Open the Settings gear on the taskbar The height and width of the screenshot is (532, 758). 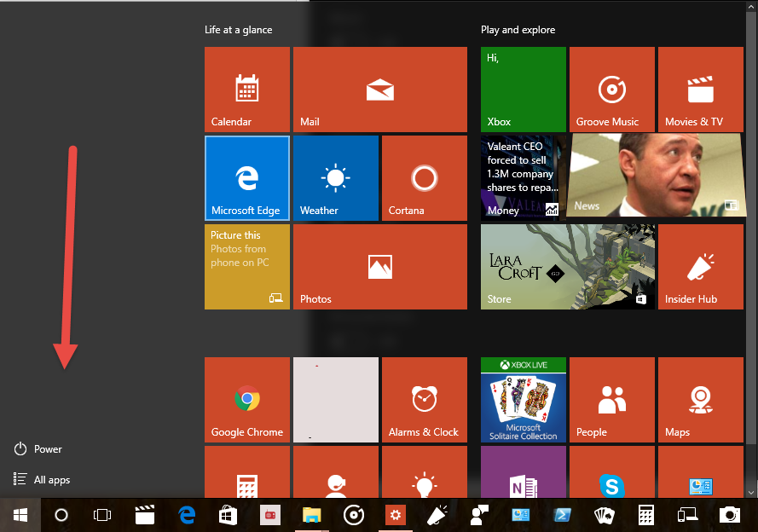click(x=396, y=515)
